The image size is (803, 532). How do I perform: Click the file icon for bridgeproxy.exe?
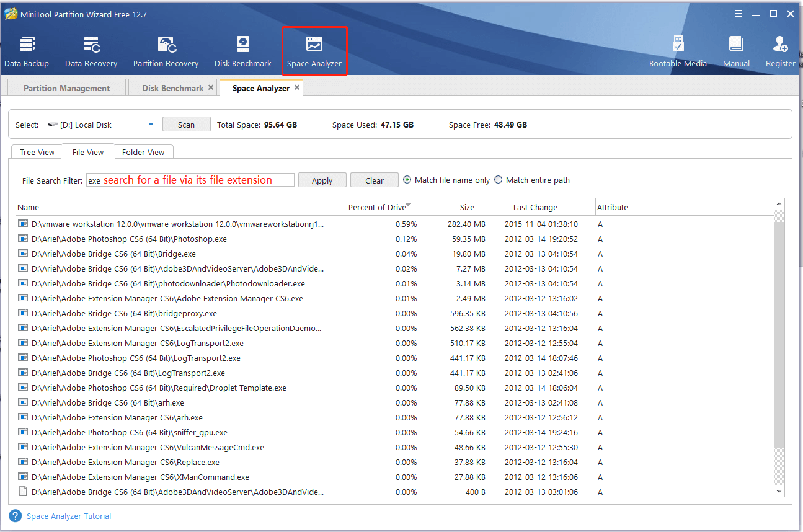(23, 313)
